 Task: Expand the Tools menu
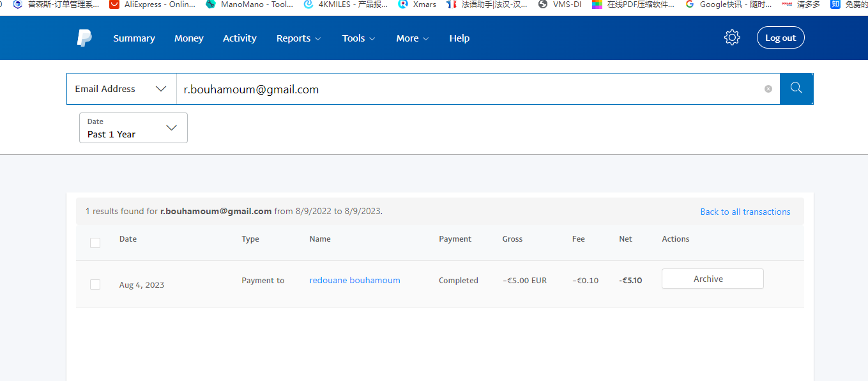[x=358, y=38]
